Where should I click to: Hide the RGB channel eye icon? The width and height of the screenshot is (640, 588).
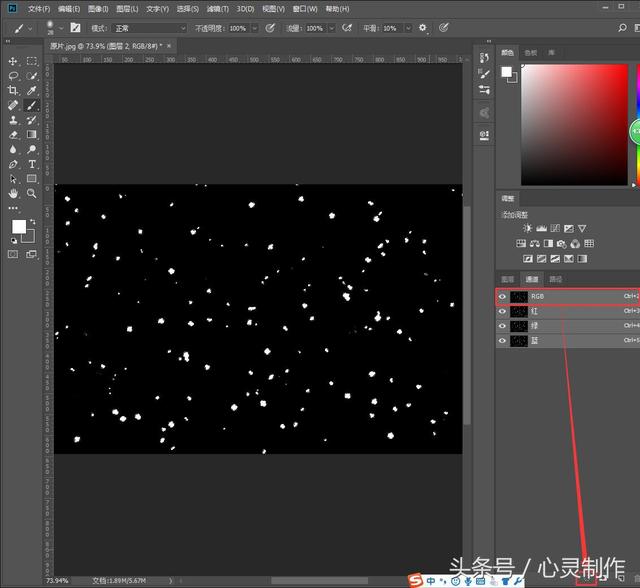click(503, 297)
